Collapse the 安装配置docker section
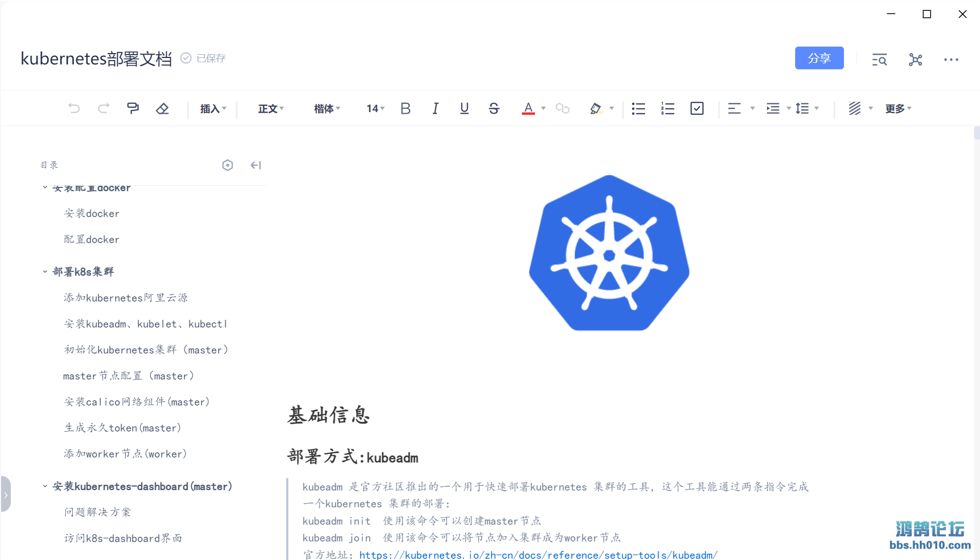Screen dimensions: 980x560 click(x=45, y=188)
